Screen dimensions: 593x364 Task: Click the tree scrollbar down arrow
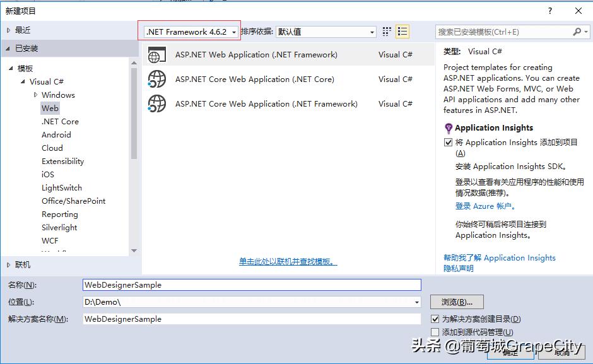pos(134,250)
